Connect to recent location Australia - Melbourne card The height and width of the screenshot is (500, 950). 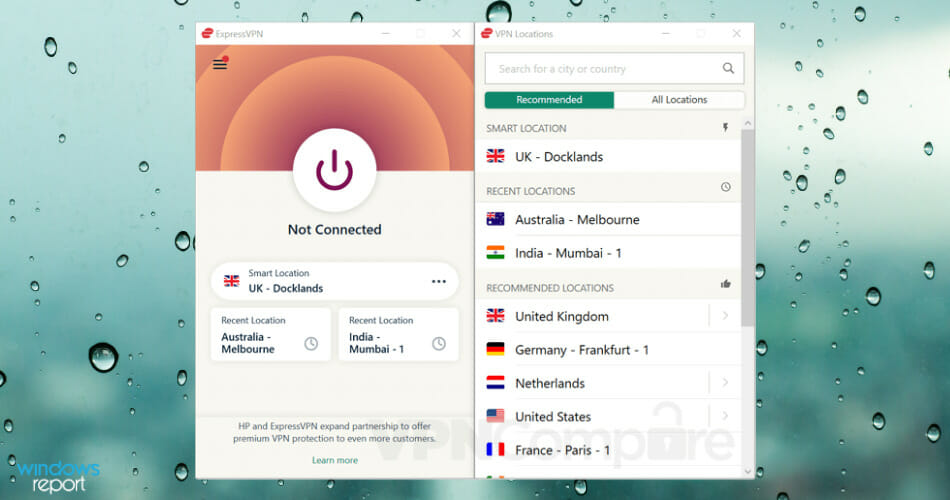click(x=270, y=335)
